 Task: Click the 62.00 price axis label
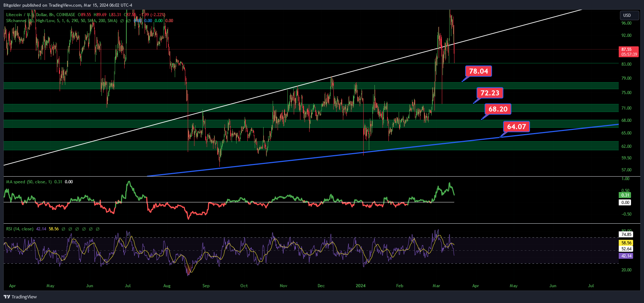coord(626,146)
